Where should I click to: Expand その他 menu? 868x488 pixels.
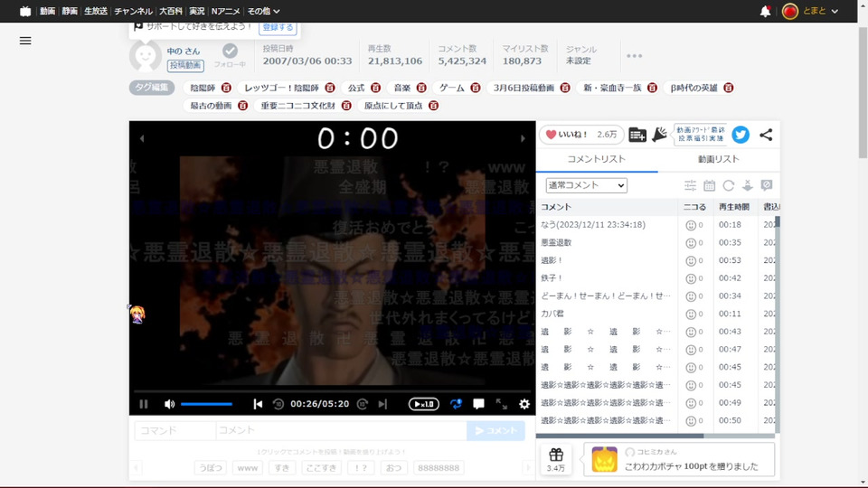263,11
